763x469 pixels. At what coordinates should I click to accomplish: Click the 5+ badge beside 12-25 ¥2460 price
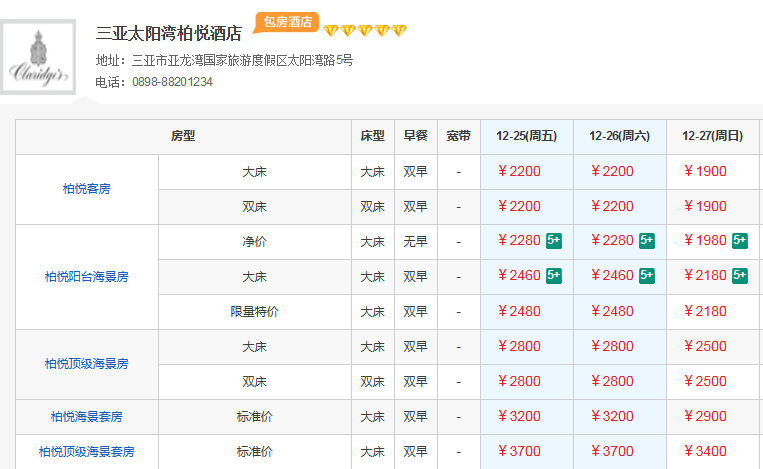[x=553, y=275]
